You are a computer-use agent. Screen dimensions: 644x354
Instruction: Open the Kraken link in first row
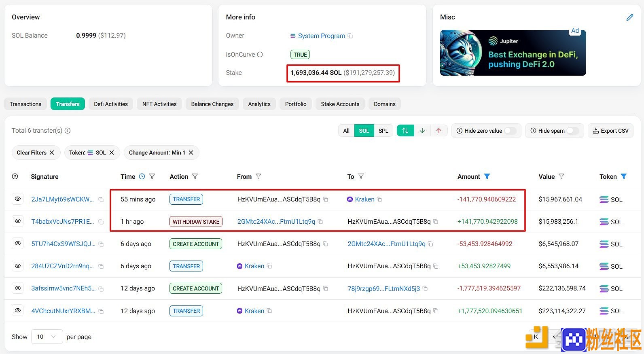(x=364, y=199)
